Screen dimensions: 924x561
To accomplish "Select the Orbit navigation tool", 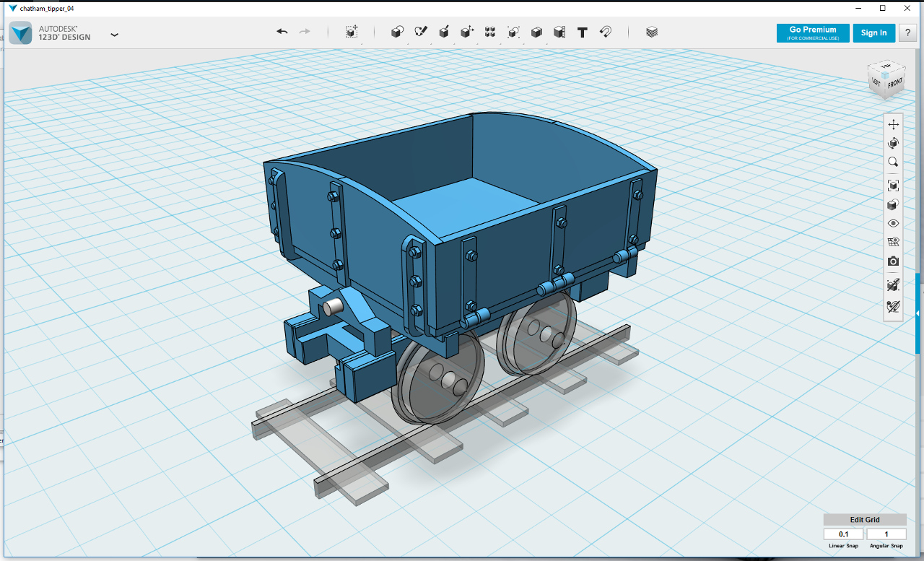I will [894, 143].
